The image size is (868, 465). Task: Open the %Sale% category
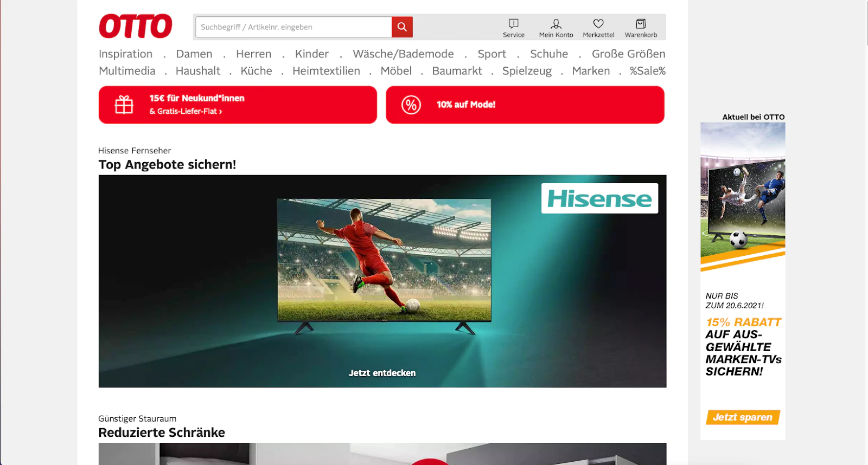point(647,70)
